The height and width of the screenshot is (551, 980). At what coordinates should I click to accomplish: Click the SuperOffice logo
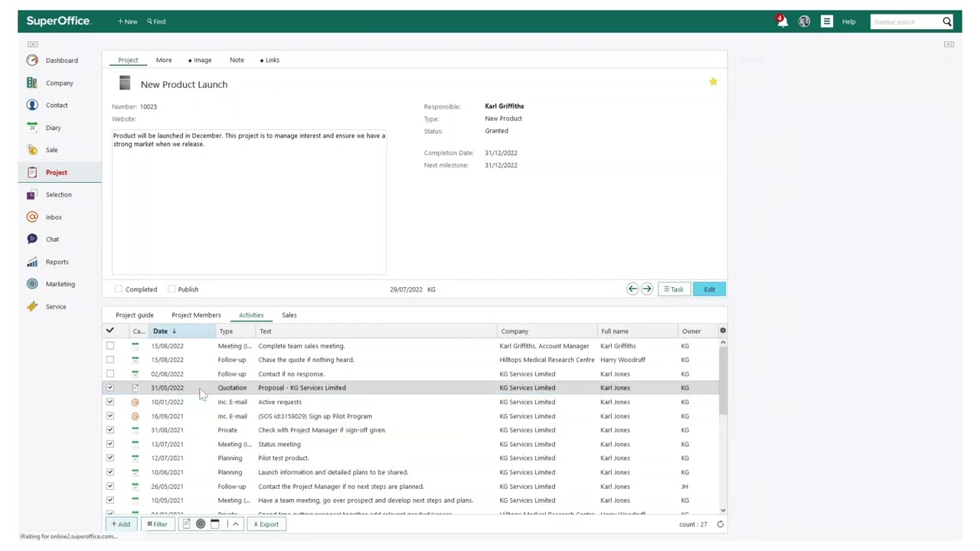58,21
